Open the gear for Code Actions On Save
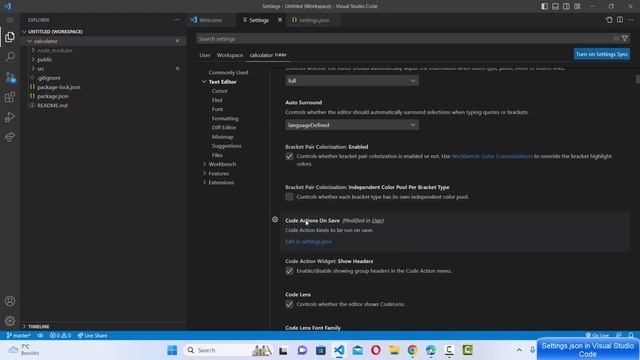The image size is (640, 360). (275, 220)
